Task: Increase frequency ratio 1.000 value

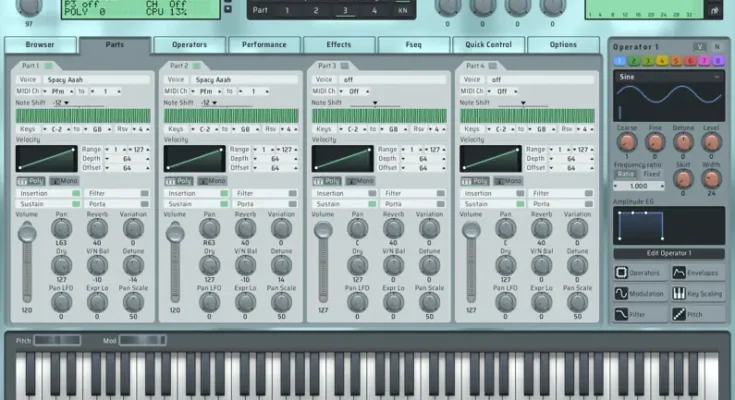Action: (x=662, y=186)
